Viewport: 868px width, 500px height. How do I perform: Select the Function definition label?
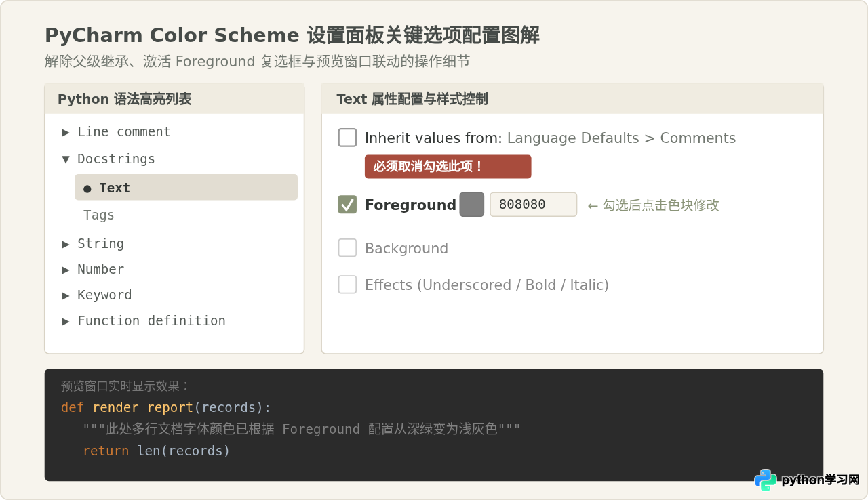tap(151, 321)
